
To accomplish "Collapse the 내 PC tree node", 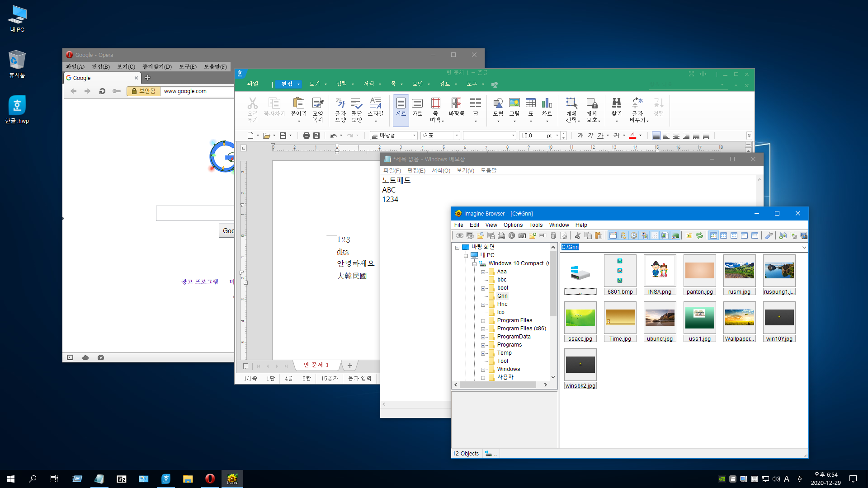I will [x=466, y=255].
